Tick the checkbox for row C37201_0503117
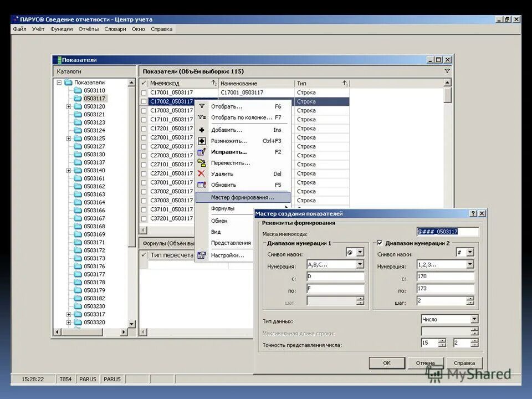The image size is (532, 399). point(144,218)
